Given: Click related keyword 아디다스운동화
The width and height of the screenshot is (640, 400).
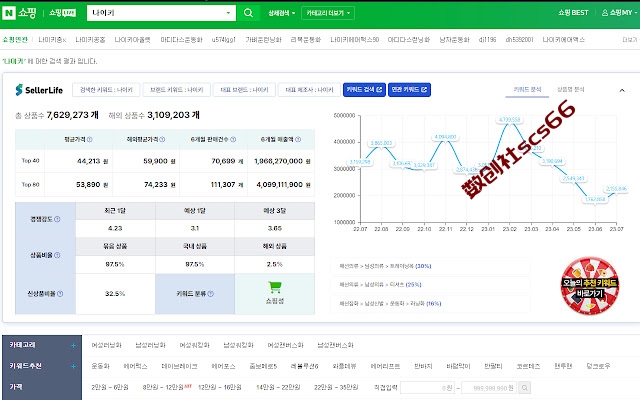Looking at the screenshot, I should coord(181,40).
